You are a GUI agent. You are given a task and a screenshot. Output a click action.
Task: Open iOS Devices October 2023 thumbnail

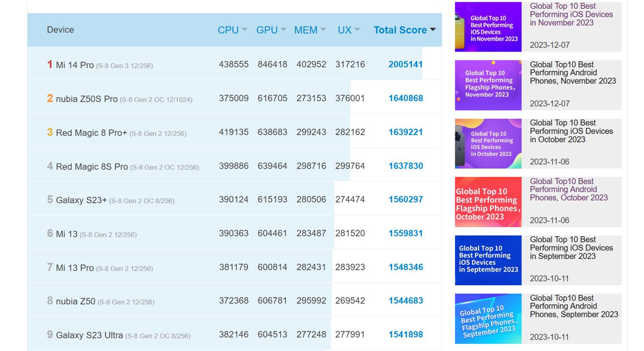(x=488, y=143)
